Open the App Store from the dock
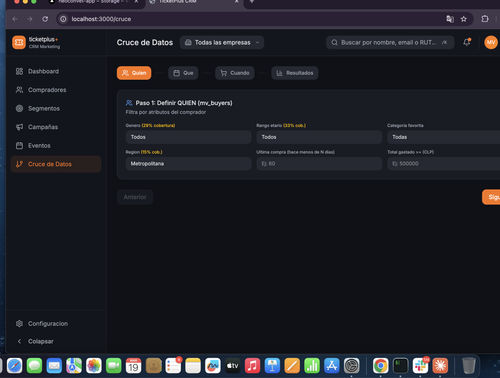Image resolution: width=500 pixels, height=378 pixels. click(x=332, y=366)
